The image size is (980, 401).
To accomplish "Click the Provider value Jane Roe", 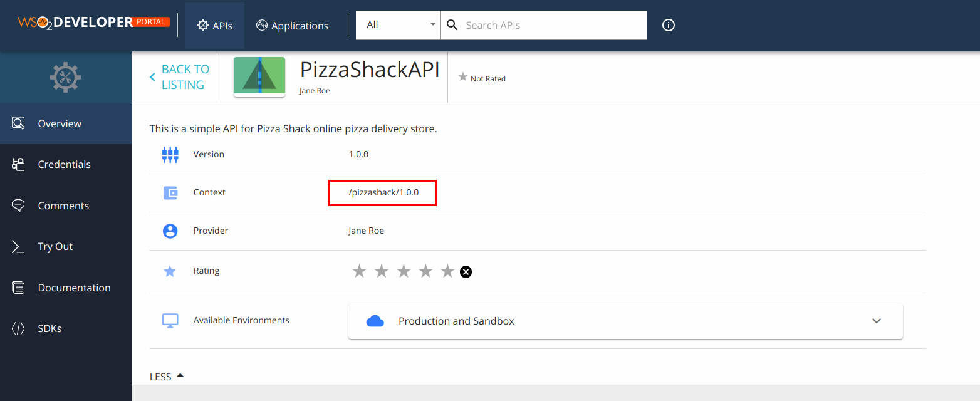I will [x=367, y=231].
